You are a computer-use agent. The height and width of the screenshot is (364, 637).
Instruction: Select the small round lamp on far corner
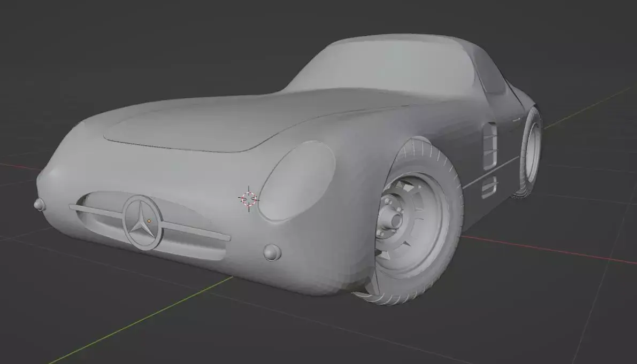(40, 204)
